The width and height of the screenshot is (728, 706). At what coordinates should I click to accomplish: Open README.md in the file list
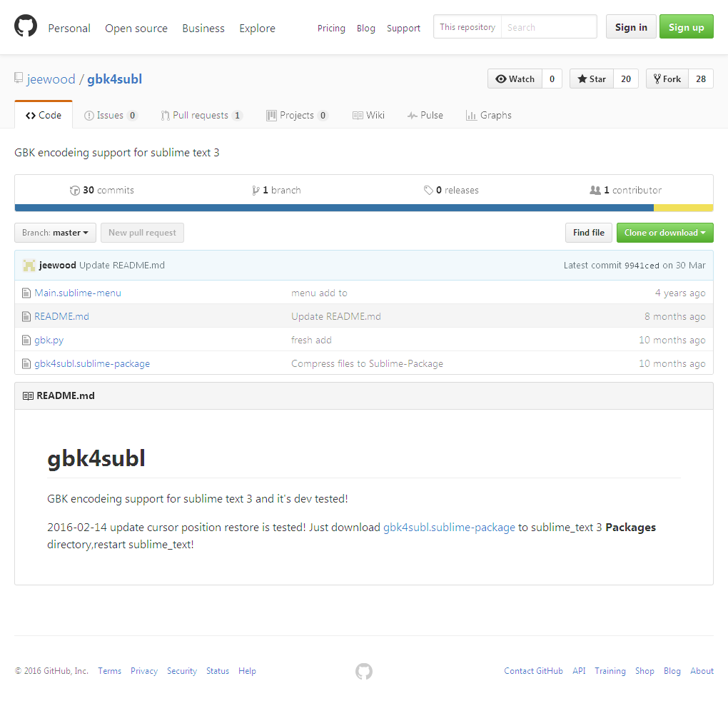tap(62, 317)
